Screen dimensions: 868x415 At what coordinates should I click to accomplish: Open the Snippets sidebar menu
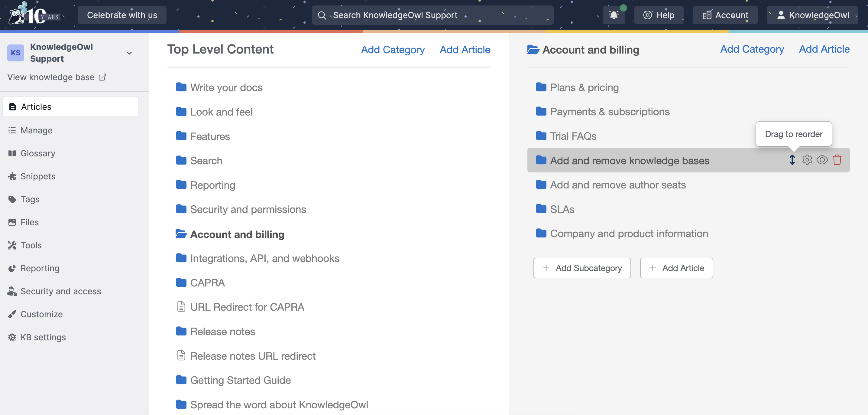[x=38, y=176]
